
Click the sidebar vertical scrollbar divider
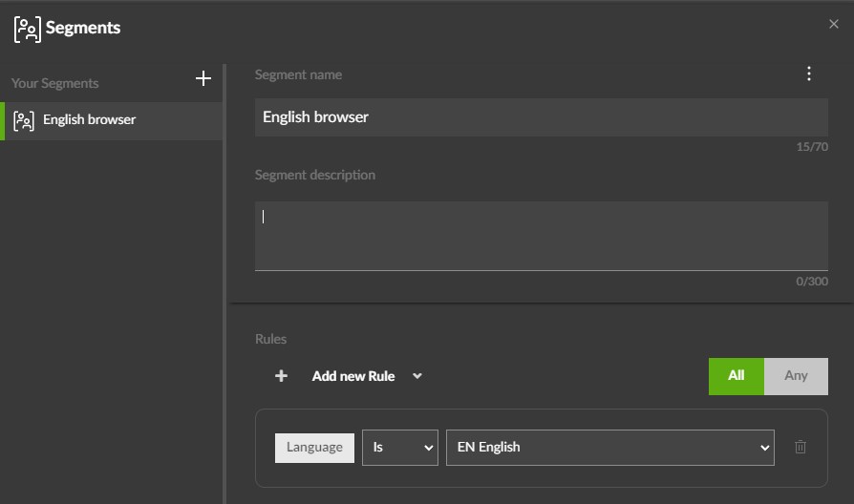224,286
